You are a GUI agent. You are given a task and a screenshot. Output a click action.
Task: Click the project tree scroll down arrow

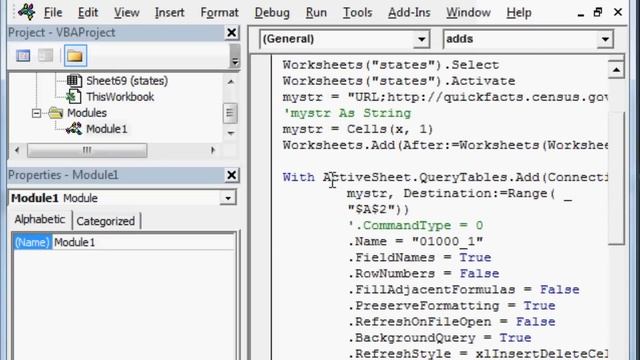(230, 133)
